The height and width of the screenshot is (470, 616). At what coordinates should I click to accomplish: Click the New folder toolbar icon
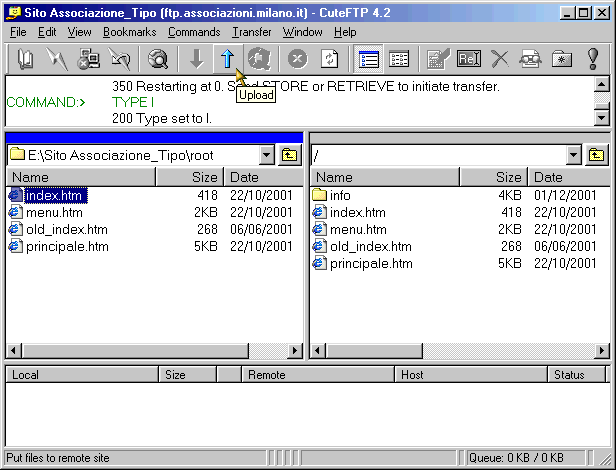tap(562, 59)
